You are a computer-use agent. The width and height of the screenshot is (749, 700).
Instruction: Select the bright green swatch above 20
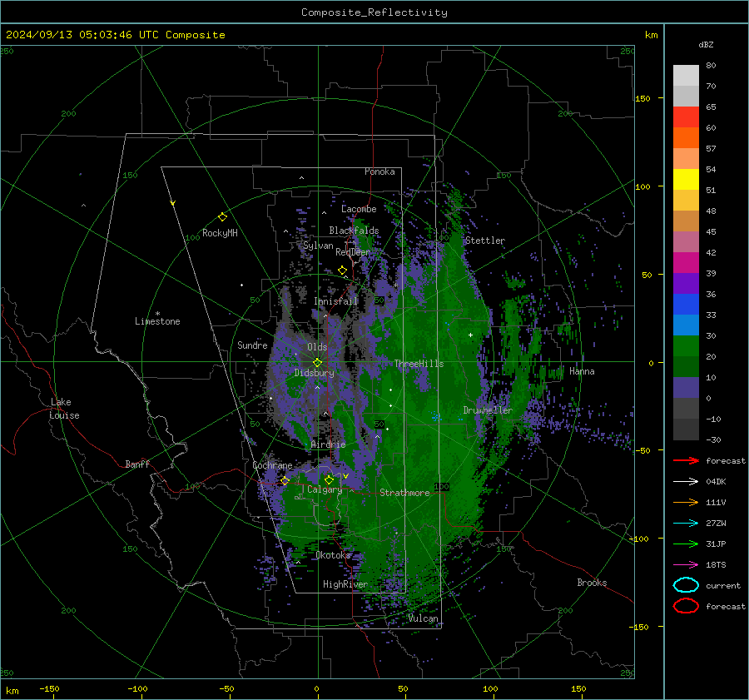pos(686,346)
